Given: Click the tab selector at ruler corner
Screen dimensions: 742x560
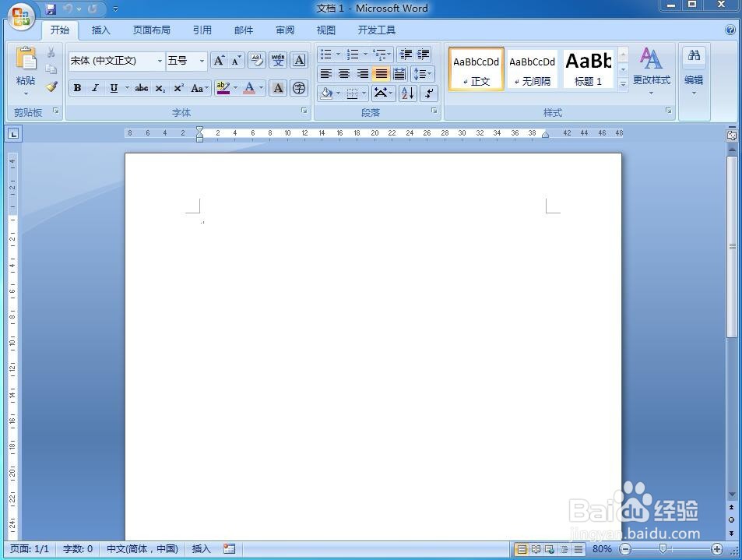Looking at the screenshot, I should click(x=13, y=134).
